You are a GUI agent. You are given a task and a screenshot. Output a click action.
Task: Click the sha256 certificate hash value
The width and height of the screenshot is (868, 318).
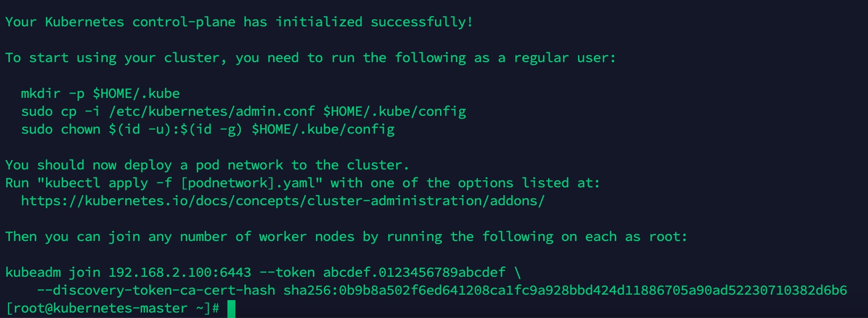coord(565,290)
